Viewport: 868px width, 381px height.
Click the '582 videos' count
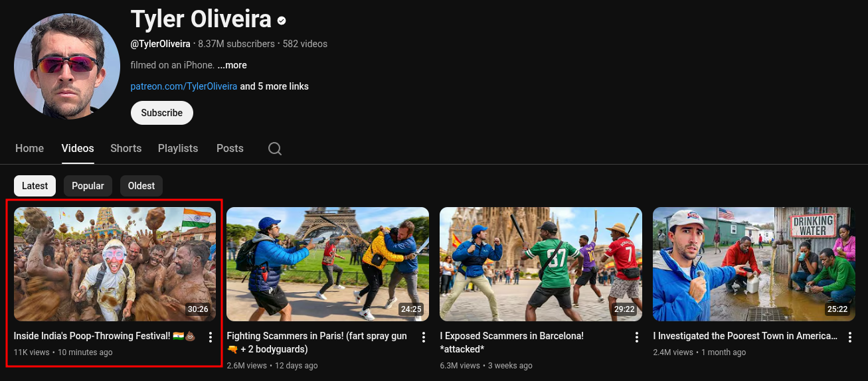305,44
